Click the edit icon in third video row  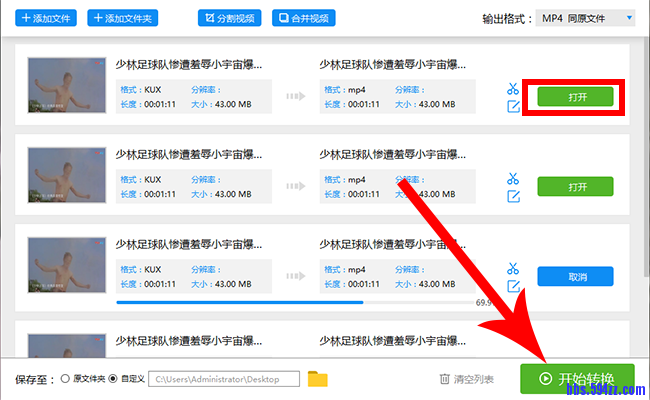[x=513, y=286]
